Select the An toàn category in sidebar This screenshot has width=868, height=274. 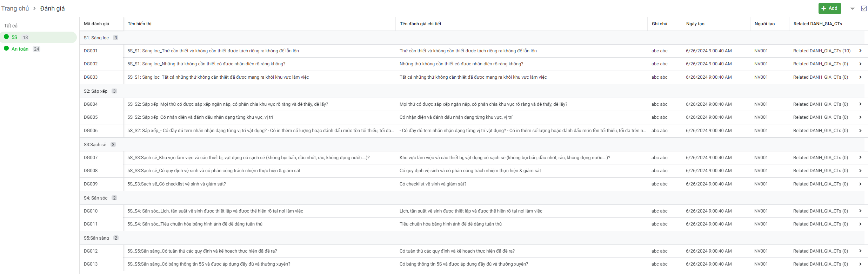point(20,49)
